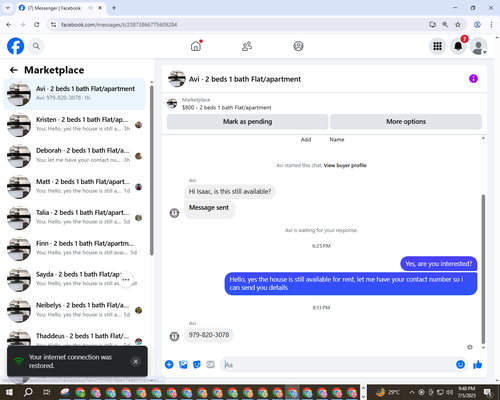The image size is (500, 400).
Task: Open the Matt conversation
Action: 74,187
